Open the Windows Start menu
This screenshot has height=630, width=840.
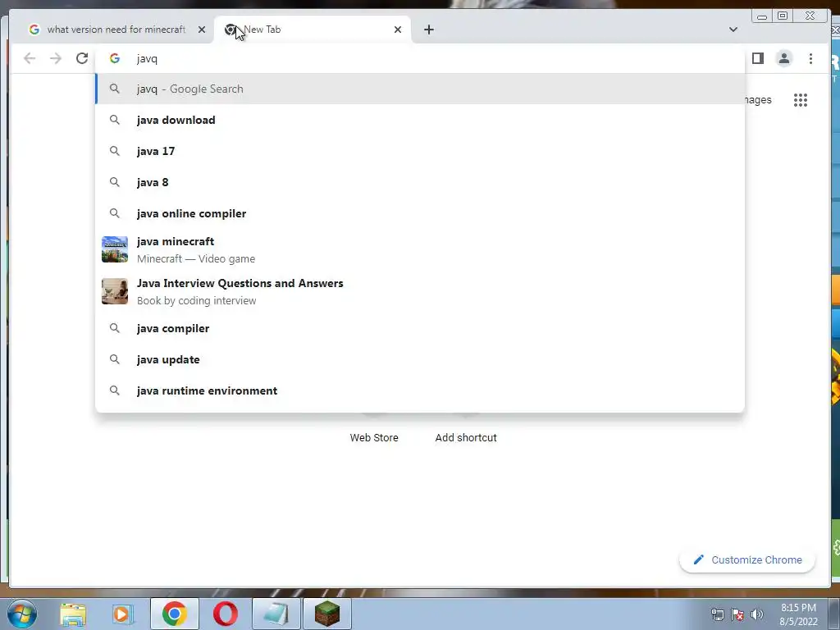tap(21, 614)
